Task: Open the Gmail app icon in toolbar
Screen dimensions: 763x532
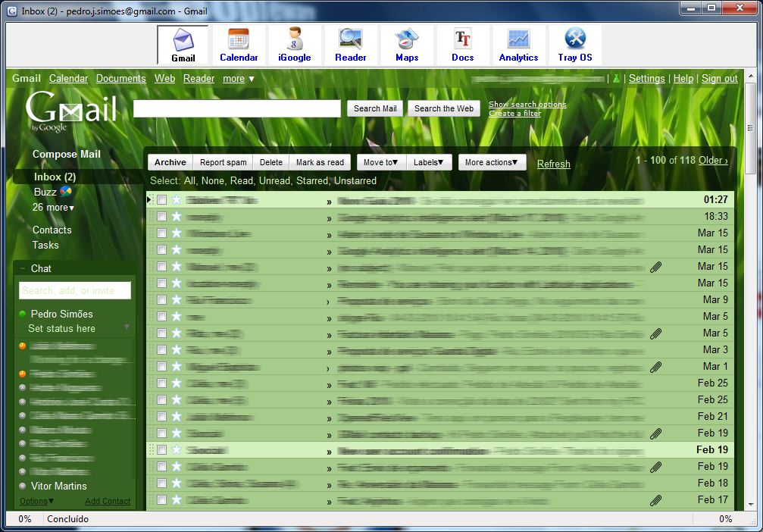Action: coord(183,39)
